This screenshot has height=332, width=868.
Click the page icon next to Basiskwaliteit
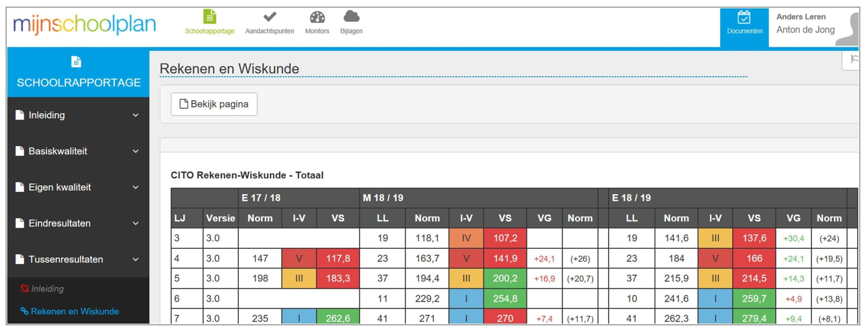pyautogui.click(x=20, y=151)
